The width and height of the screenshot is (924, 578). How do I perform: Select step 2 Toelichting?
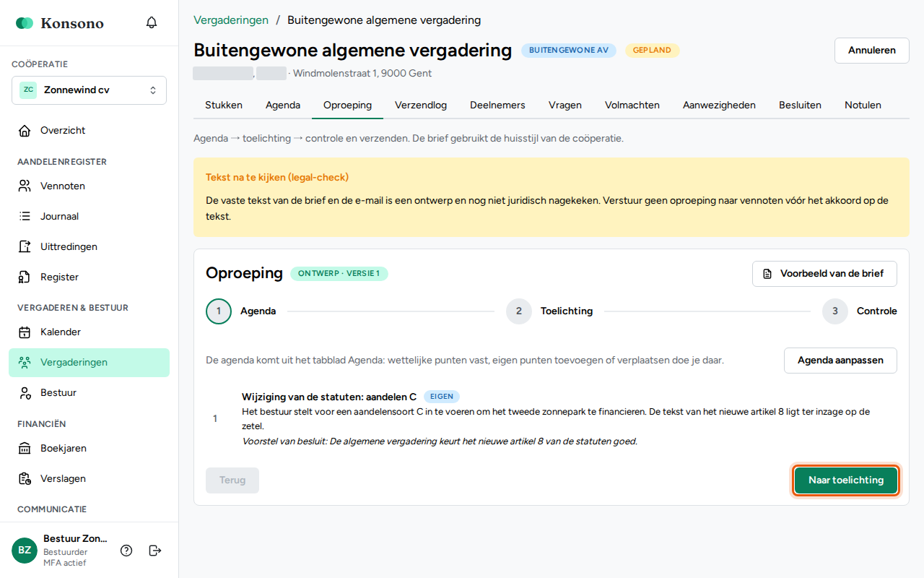click(x=549, y=311)
